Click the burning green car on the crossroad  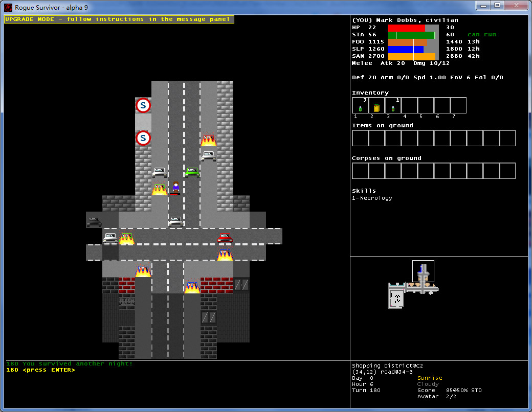click(x=126, y=237)
